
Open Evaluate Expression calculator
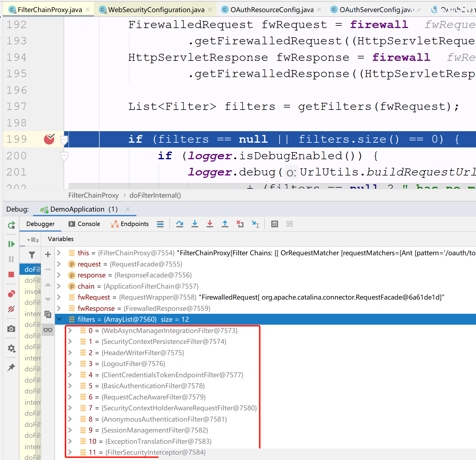click(x=275, y=224)
